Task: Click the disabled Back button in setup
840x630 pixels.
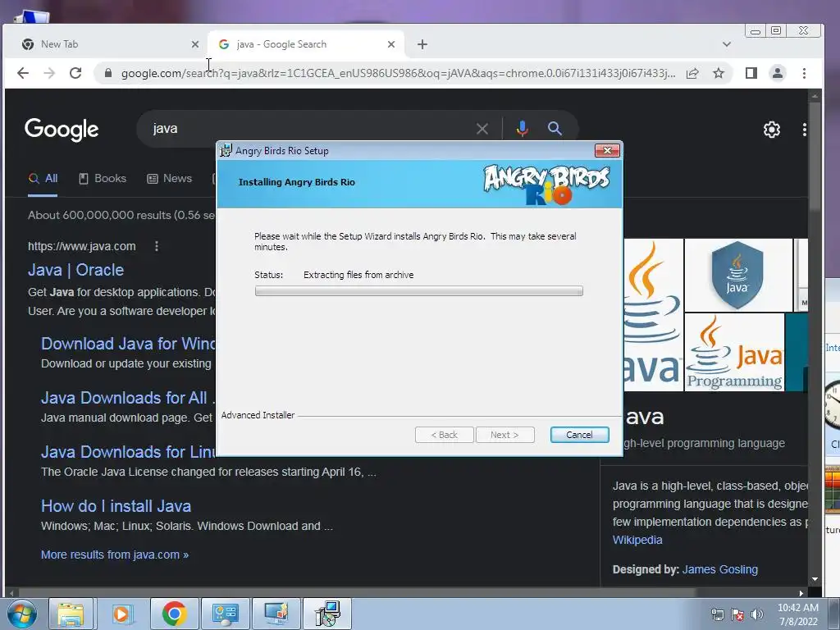Action: pyautogui.click(x=444, y=435)
